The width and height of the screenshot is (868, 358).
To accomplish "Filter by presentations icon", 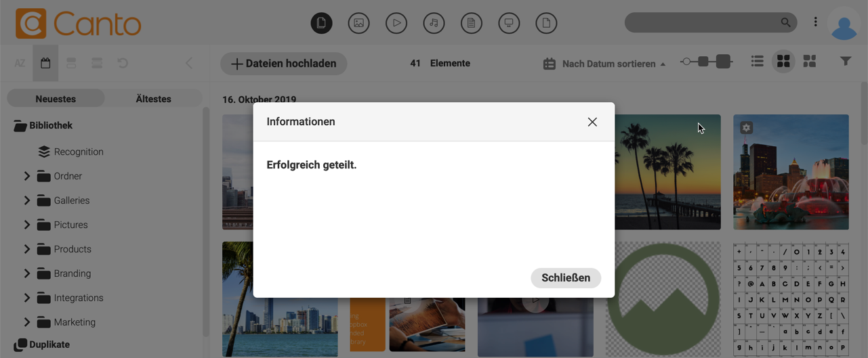I will point(509,23).
